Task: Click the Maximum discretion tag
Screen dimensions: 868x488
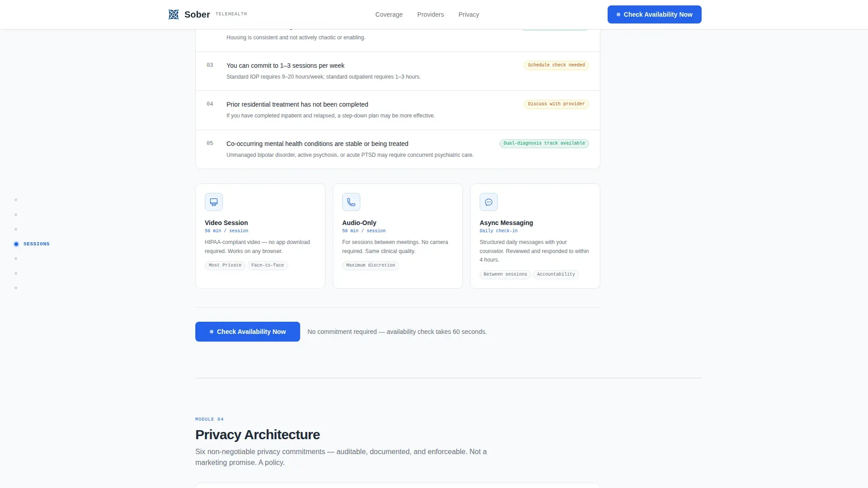Action: [371, 265]
